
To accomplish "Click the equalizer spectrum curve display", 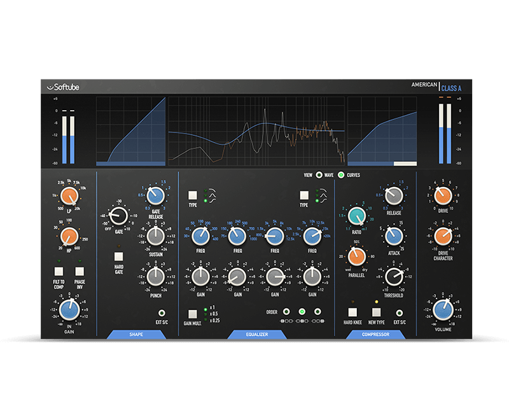I will pos(256,131).
